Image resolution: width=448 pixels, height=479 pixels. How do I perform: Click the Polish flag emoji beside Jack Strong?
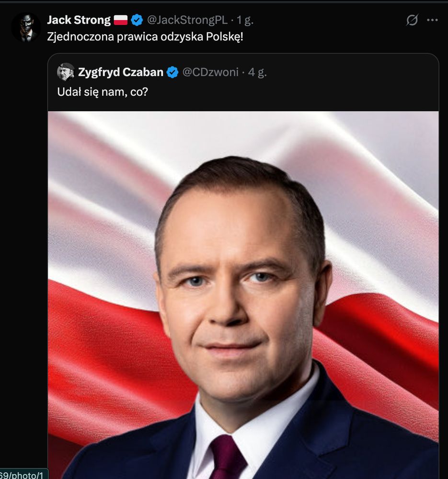pyautogui.click(x=120, y=20)
